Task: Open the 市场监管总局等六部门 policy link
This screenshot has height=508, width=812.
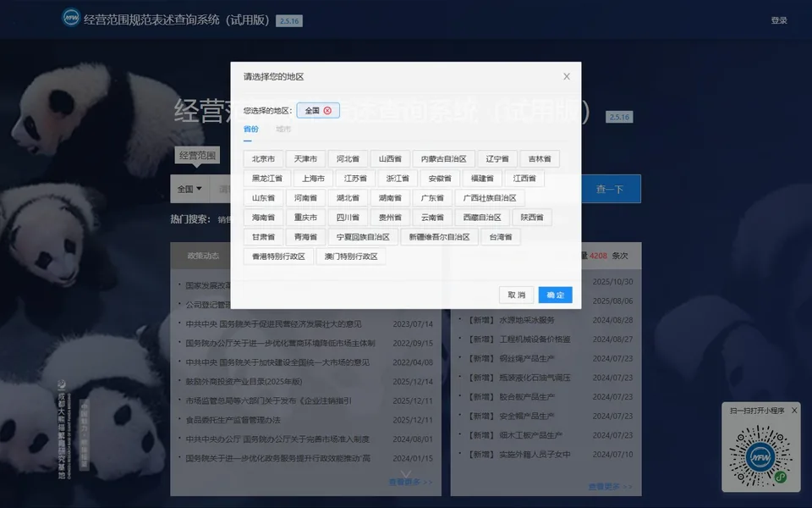Action: pyautogui.click(x=268, y=400)
